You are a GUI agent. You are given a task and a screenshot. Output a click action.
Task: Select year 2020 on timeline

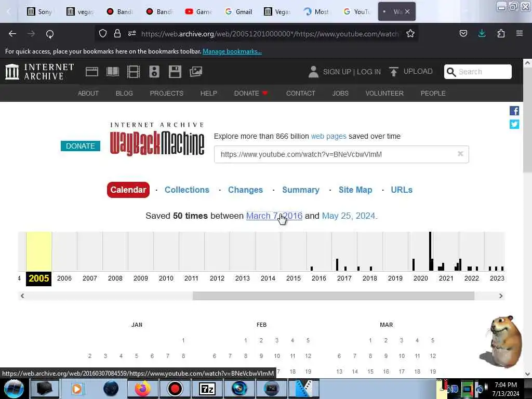[421, 278]
